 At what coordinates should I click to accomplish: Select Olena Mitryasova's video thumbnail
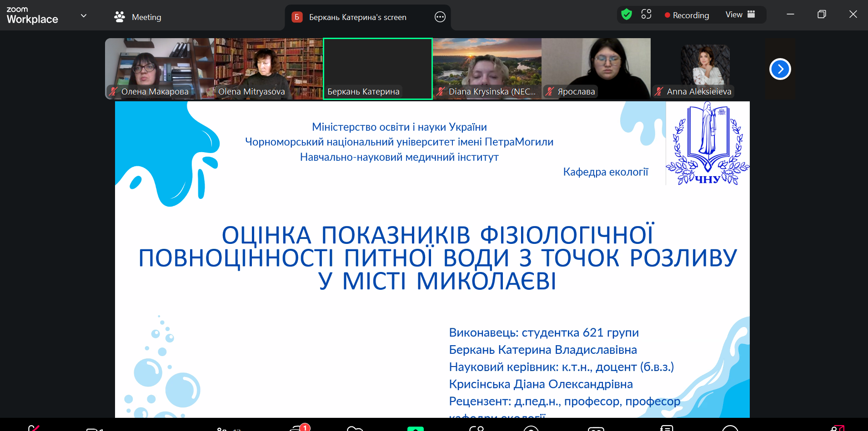[268, 68]
